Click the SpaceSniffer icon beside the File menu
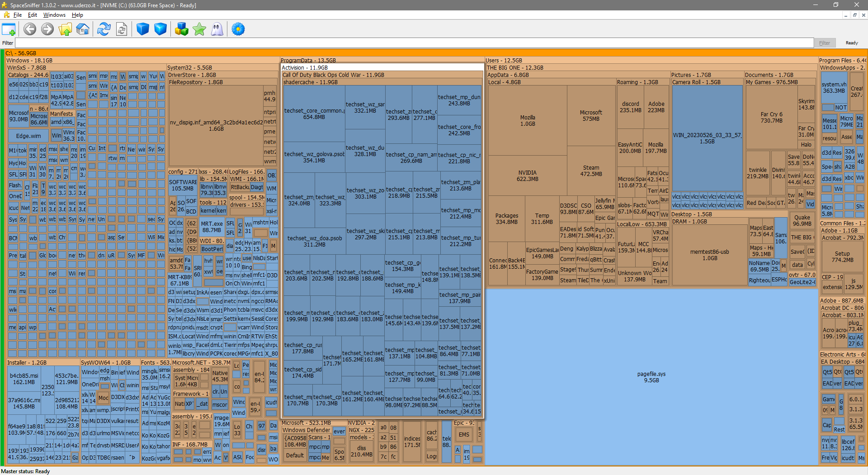This screenshot has height=475, width=868. tap(6, 15)
